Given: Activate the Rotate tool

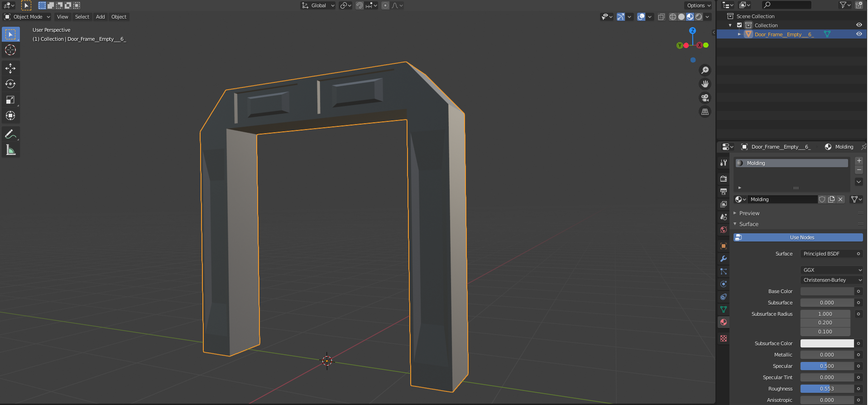Looking at the screenshot, I should click(x=10, y=84).
